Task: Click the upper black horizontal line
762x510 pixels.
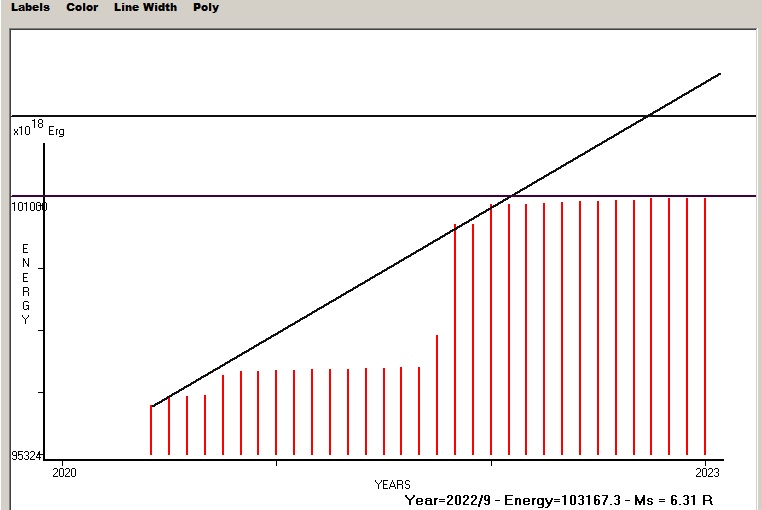Action: click(300, 116)
